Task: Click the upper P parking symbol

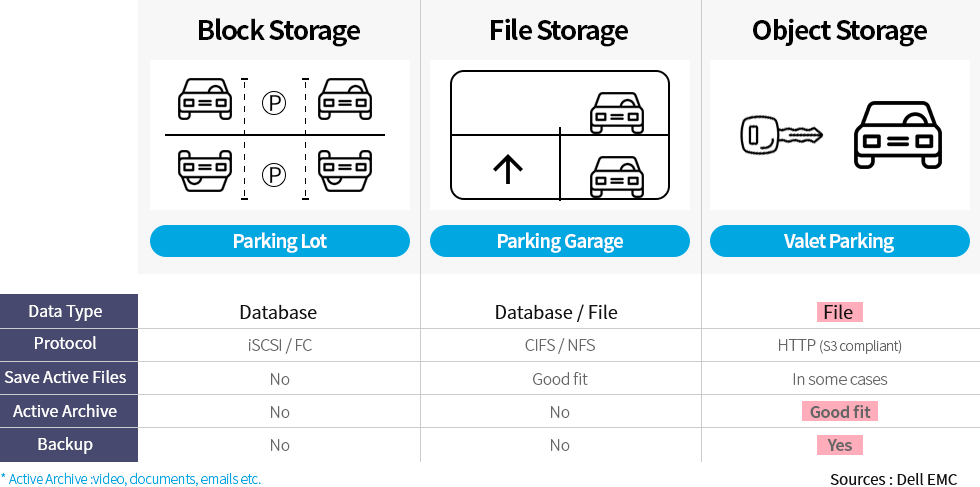Action: (x=274, y=102)
